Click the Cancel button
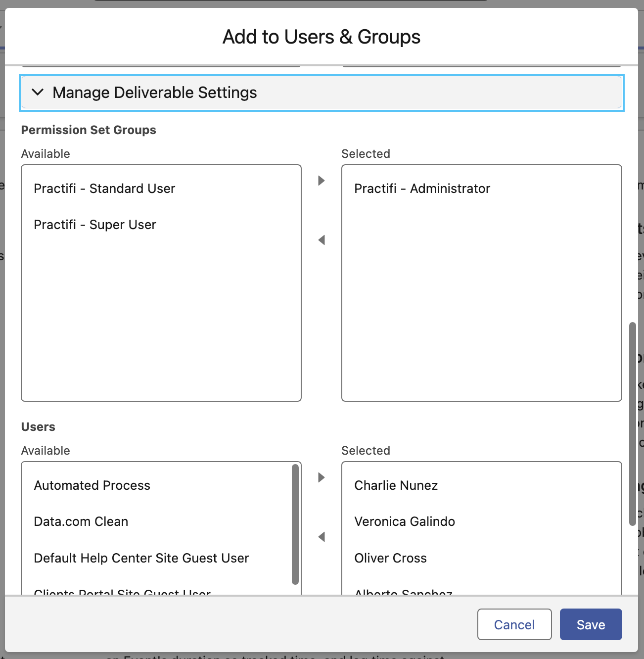Viewport: 644px width, 659px height. 514,624
